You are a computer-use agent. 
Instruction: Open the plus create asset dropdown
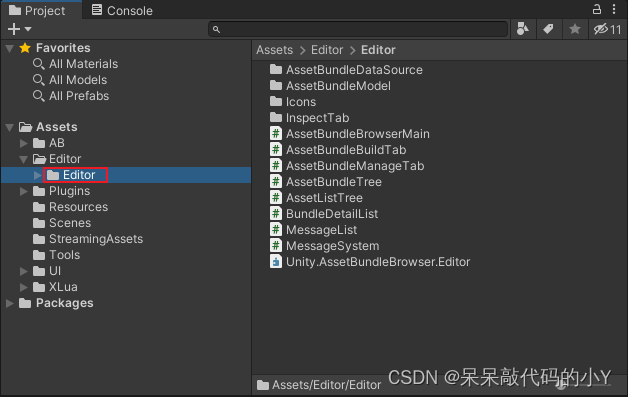(19, 29)
